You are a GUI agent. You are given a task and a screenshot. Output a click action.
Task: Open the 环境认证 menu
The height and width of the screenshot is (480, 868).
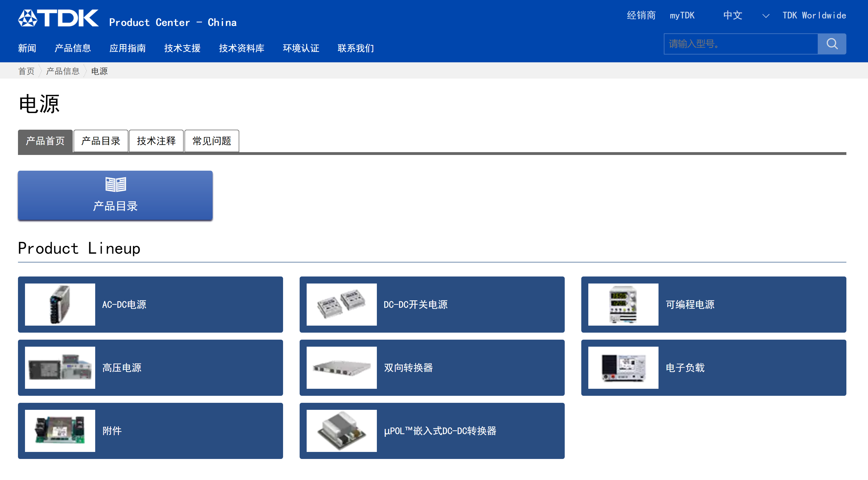(x=301, y=48)
